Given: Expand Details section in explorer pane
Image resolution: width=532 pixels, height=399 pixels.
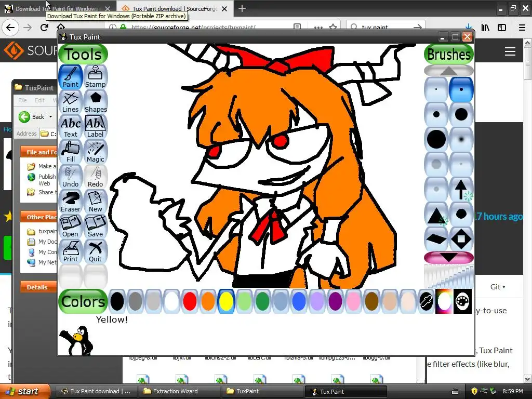Looking at the screenshot, I should click(38, 287).
